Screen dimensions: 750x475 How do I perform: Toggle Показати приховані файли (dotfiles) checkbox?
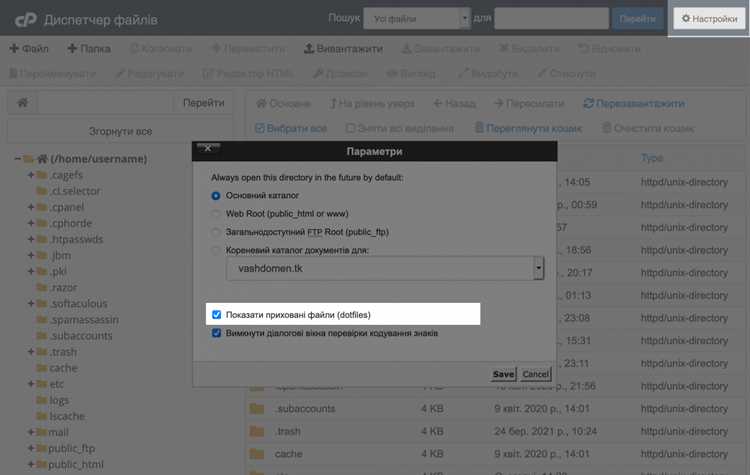tap(216, 314)
